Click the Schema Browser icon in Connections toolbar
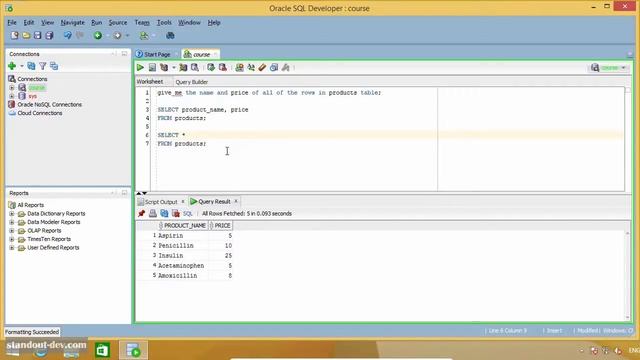Screen dimensions: 640x360 point(54,66)
